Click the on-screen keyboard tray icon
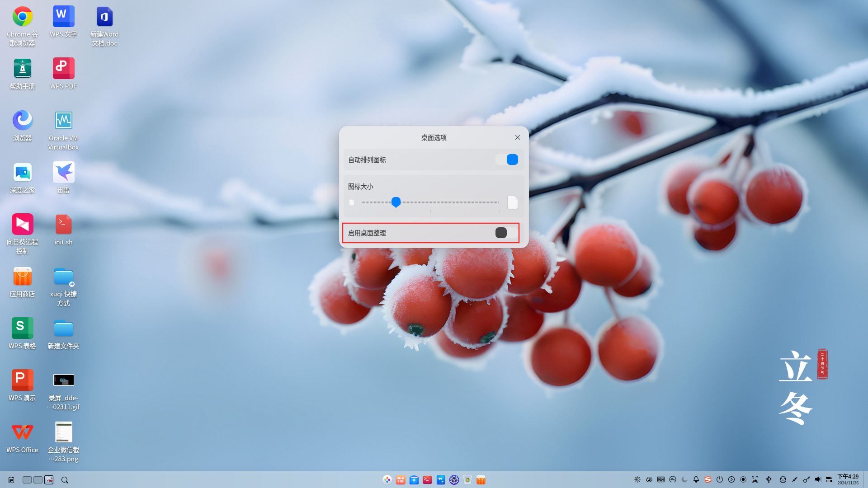868x488 pixels. [661, 479]
